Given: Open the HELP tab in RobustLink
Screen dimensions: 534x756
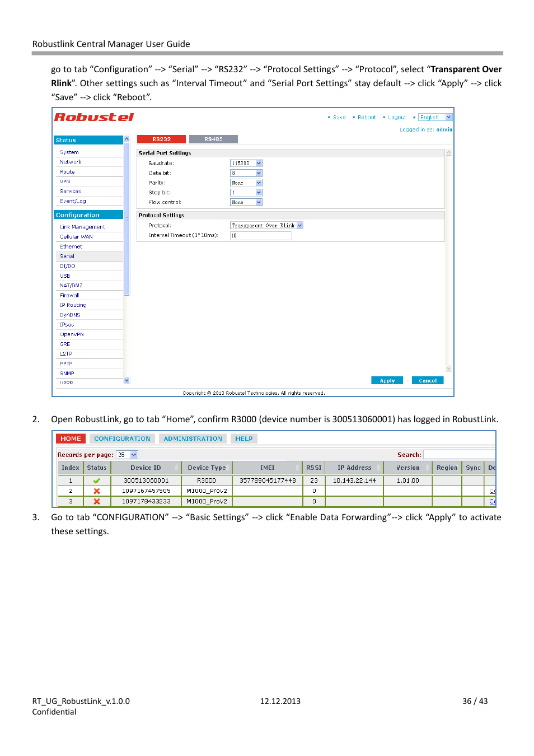Looking at the screenshot, I should click(243, 438).
